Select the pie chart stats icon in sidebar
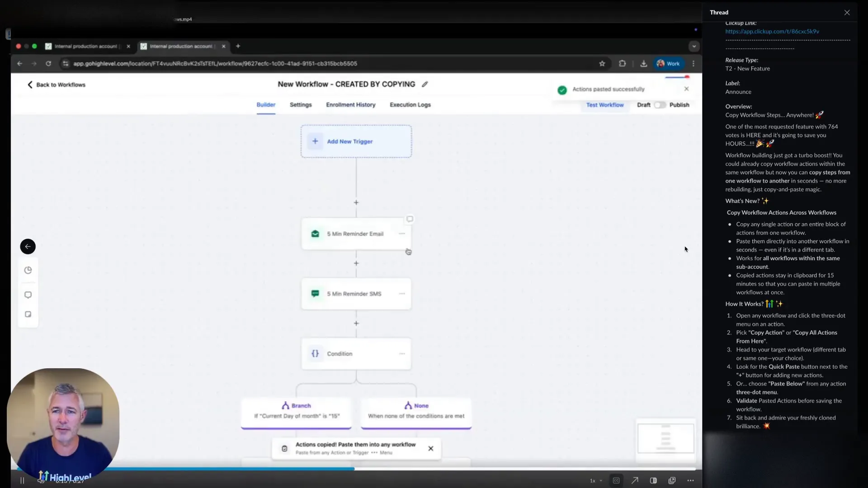The height and width of the screenshot is (488, 868). click(28, 270)
